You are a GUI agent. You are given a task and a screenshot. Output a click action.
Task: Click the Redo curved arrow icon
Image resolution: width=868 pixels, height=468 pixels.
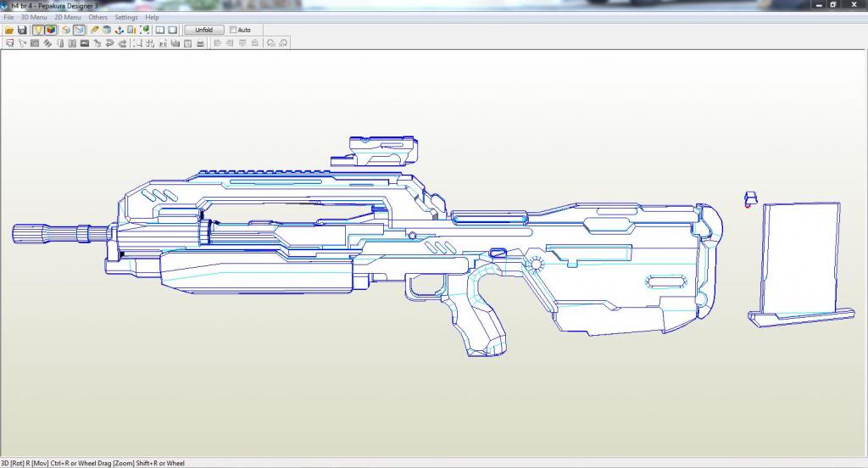[122, 43]
